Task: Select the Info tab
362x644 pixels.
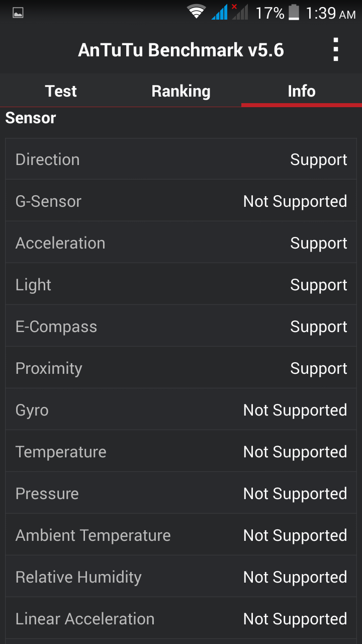Action: tap(302, 91)
